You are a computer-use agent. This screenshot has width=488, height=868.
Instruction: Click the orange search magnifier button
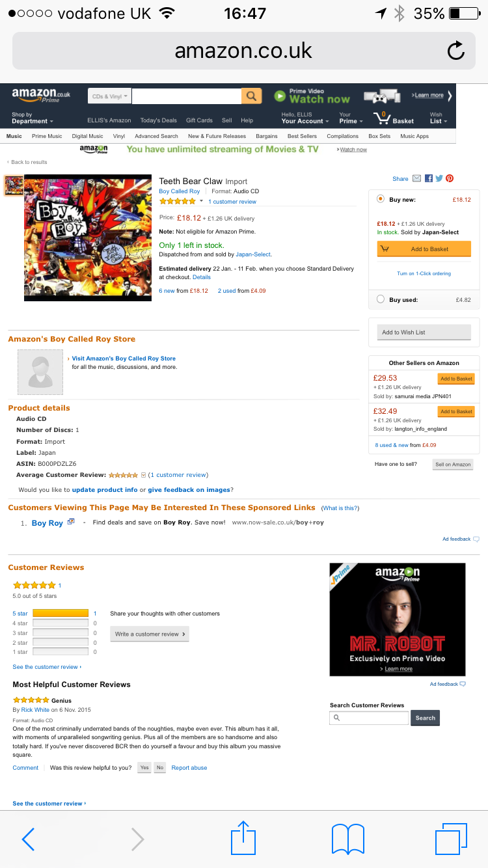pyautogui.click(x=251, y=96)
